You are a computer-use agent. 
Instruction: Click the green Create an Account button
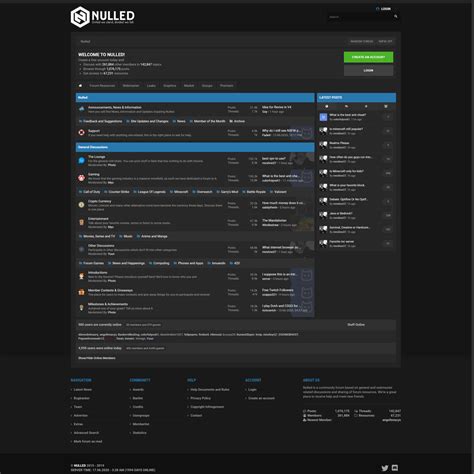tap(368, 57)
